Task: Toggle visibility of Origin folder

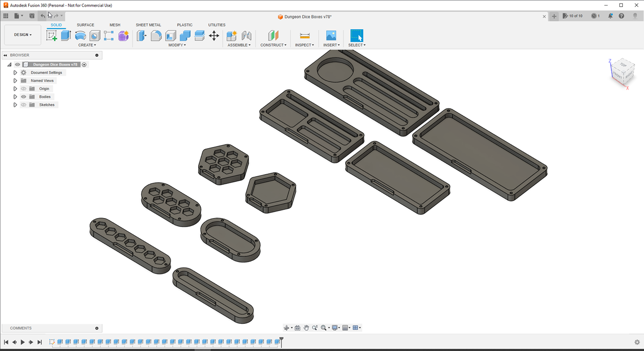Action: point(24,89)
